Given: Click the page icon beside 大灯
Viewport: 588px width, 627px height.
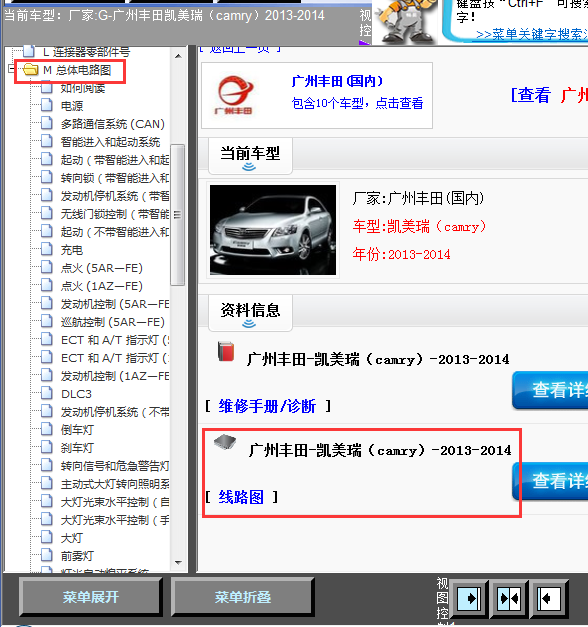Looking at the screenshot, I should (47, 537).
